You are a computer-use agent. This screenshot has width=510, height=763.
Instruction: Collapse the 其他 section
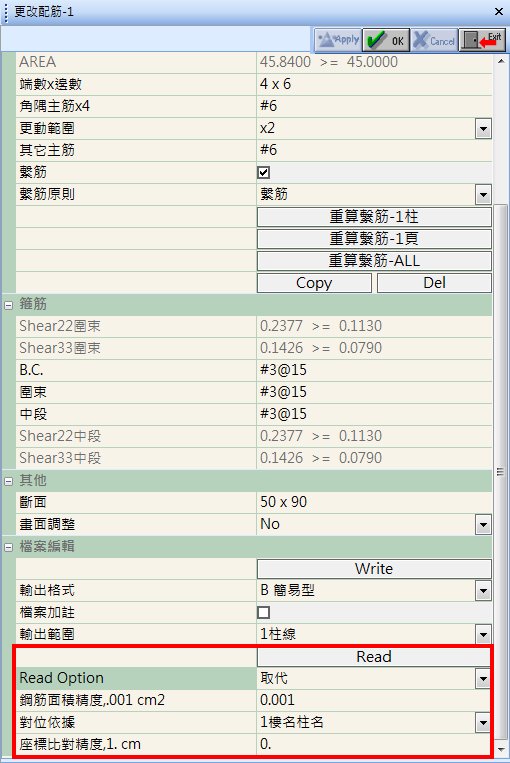8,481
